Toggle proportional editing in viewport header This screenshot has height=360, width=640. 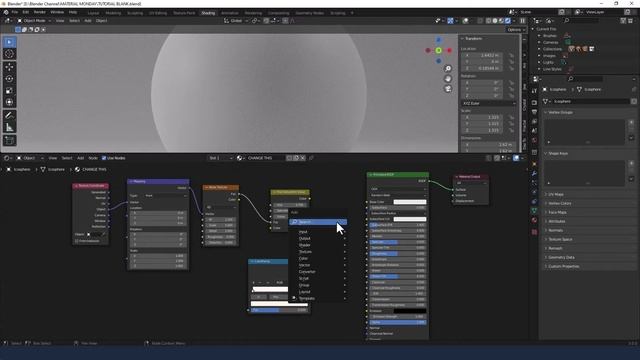[x=285, y=20]
